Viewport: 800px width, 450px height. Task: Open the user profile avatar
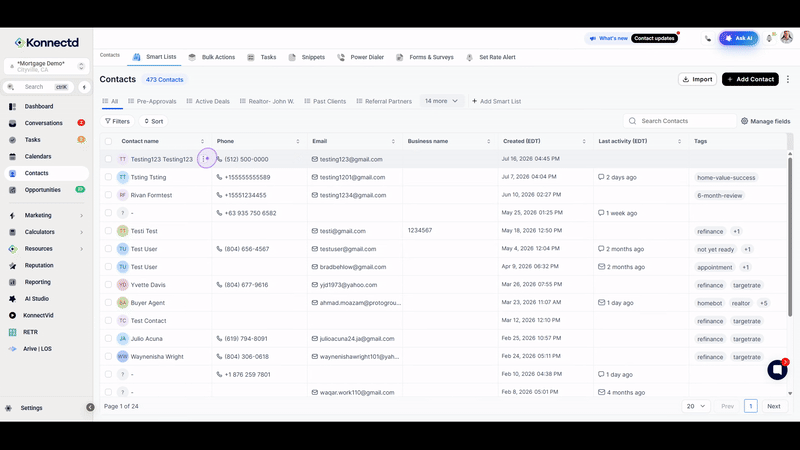click(786, 37)
